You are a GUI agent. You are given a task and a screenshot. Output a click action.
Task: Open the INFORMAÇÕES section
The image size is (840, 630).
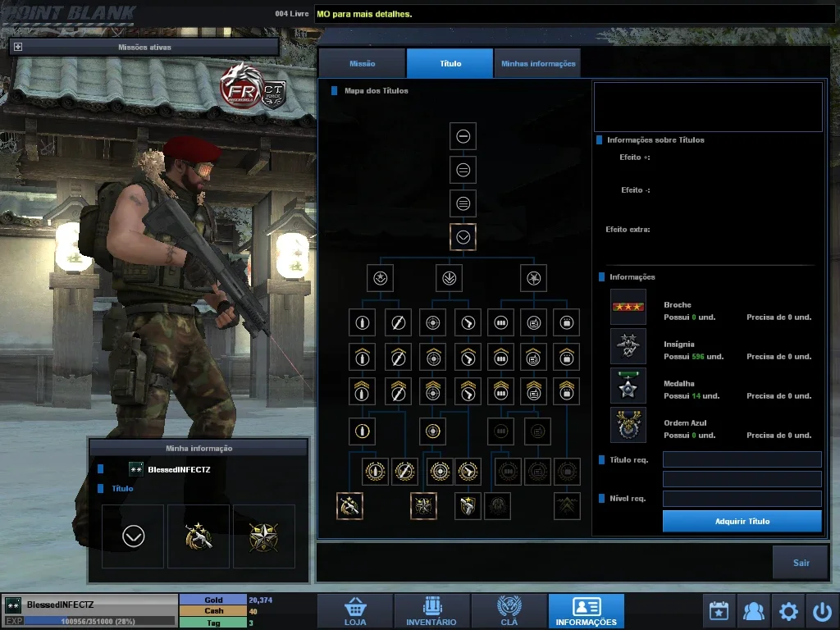point(586,612)
